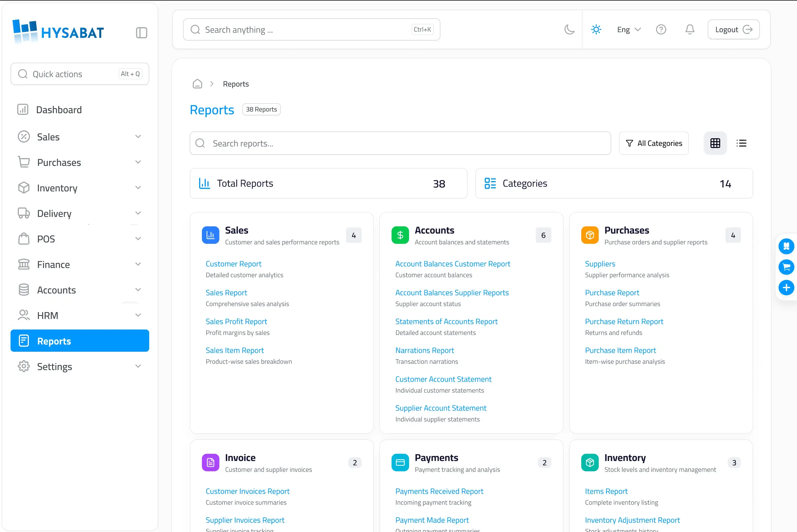Open the Sales Profit Report link
Image resolution: width=797 pixels, height=532 pixels.
(236, 321)
